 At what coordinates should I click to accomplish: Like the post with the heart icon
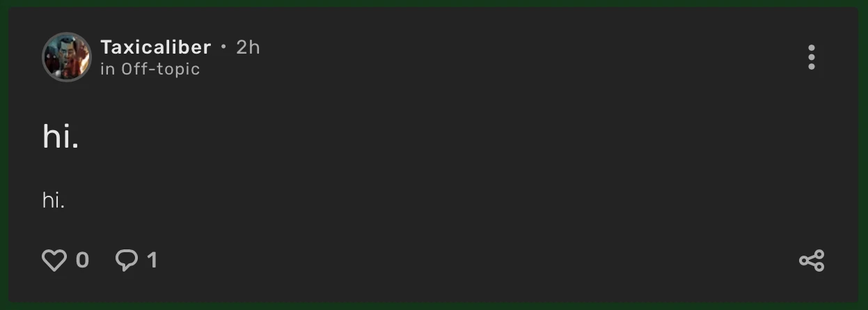coord(54,261)
